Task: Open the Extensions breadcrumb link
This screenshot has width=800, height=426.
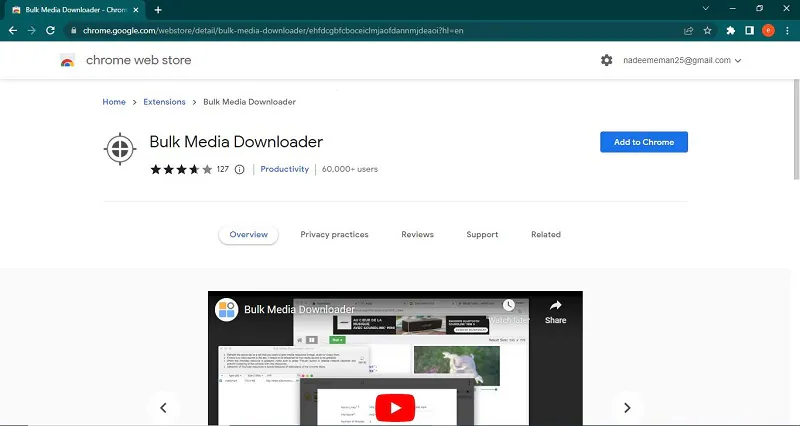Action: tap(164, 102)
